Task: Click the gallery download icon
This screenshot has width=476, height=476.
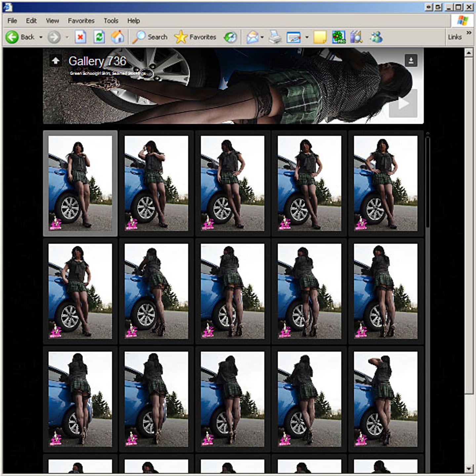Action: click(x=411, y=60)
